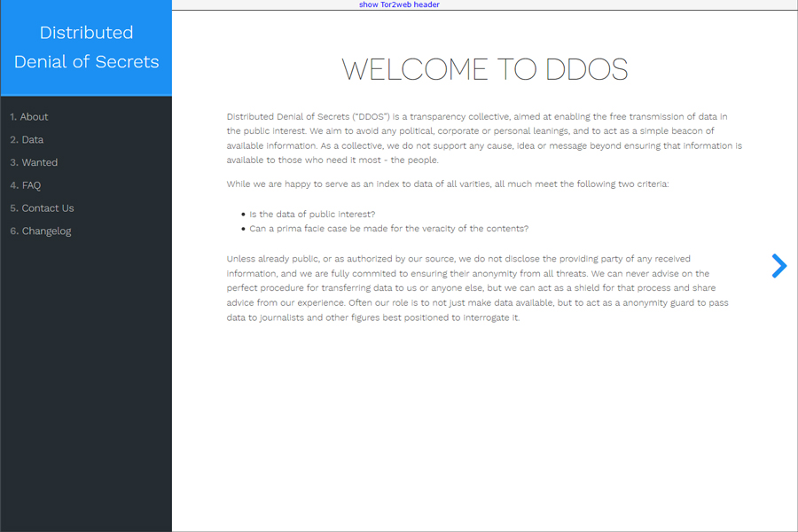Click the bullet dot before 'Is the data'
The height and width of the screenshot is (532, 798).
(x=243, y=215)
